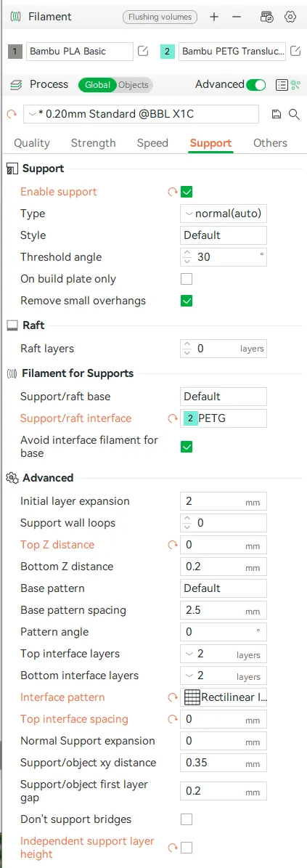This screenshot has width=307, height=868.
Task: Open the support Type dropdown
Action: (x=224, y=214)
